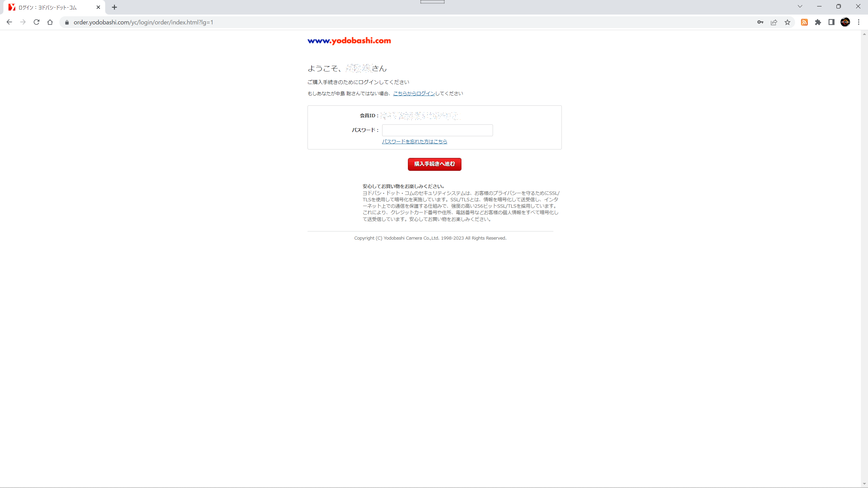Select the ログイン：ヨドバシ・ドット・コム tab

54,7
